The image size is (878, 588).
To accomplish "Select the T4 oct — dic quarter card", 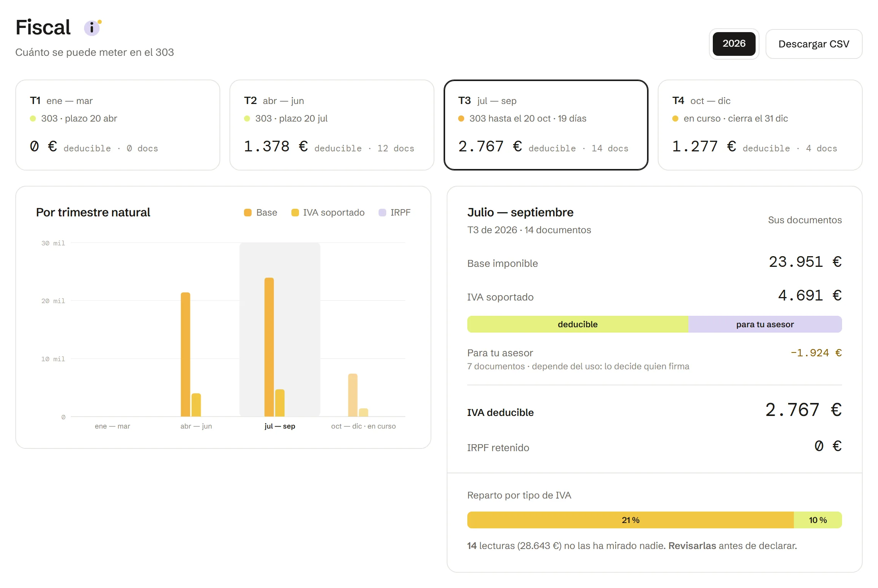I will [x=760, y=125].
